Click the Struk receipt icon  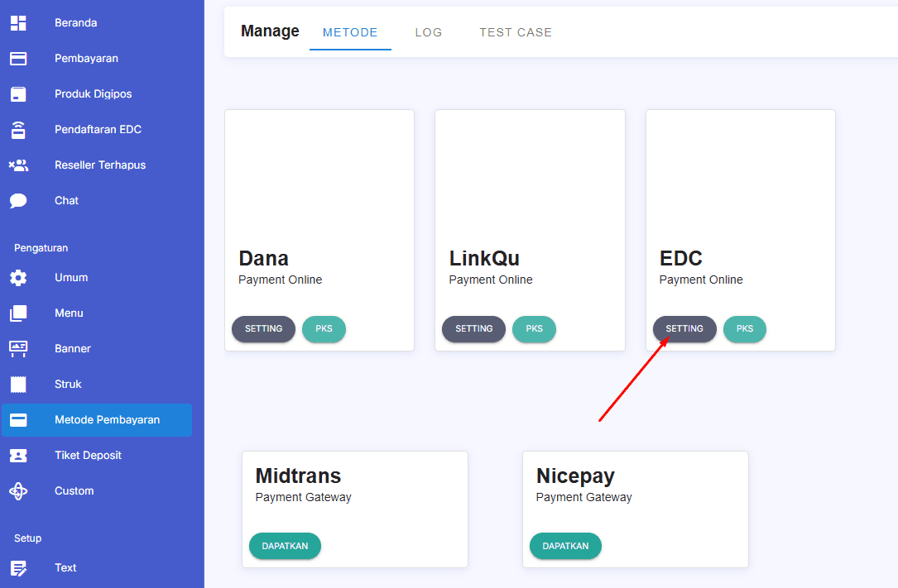(x=18, y=385)
